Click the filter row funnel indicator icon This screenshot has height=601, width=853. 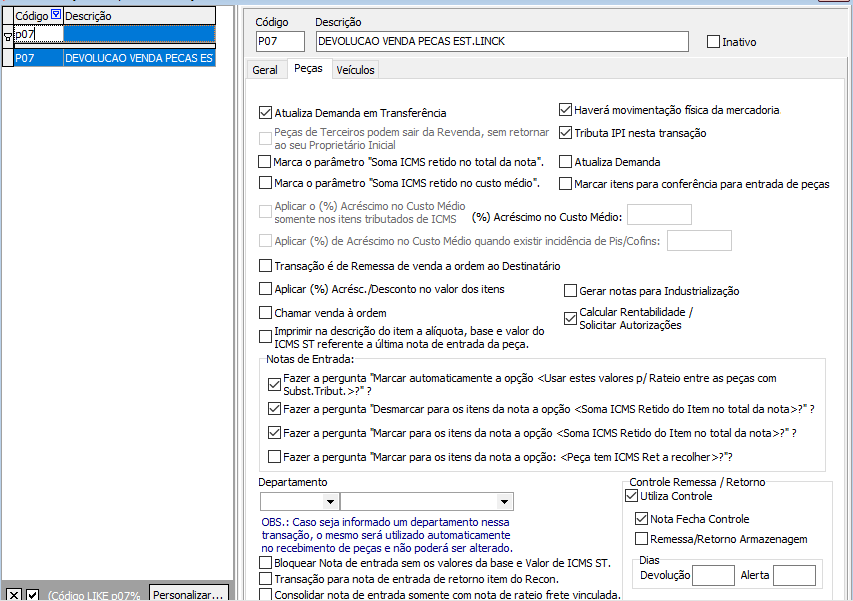coord(8,37)
